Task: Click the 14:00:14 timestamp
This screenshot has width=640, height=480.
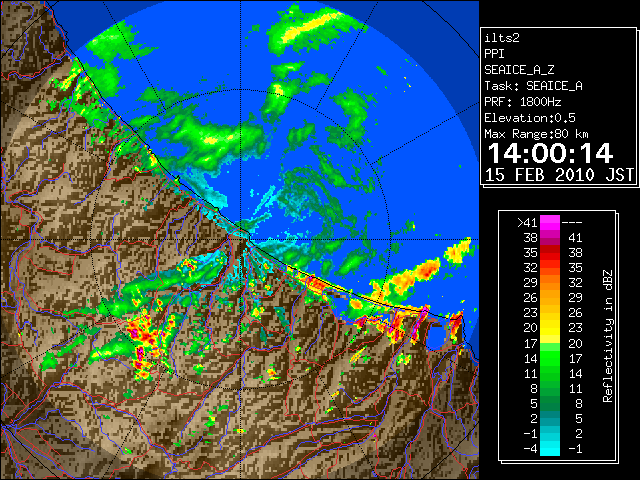Action: tap(550, 153)
